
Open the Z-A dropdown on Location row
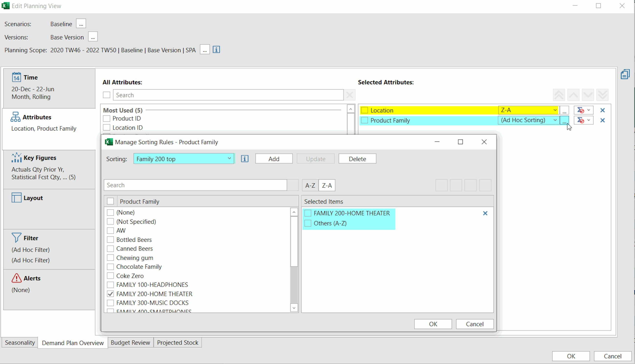[x=555, y=110]
